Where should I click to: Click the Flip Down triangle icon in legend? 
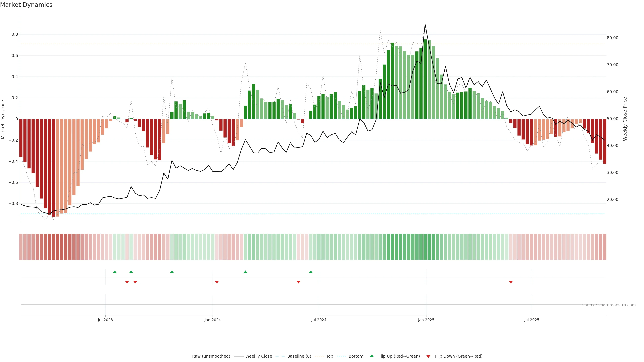point(428,356)
